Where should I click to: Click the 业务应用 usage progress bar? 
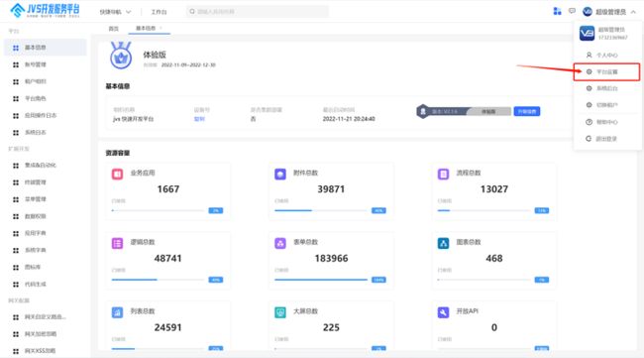(x=158, y=210)
